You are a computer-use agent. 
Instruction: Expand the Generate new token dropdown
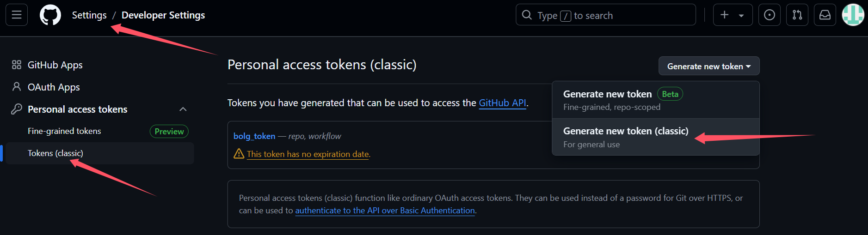click(x=708, y=66)
